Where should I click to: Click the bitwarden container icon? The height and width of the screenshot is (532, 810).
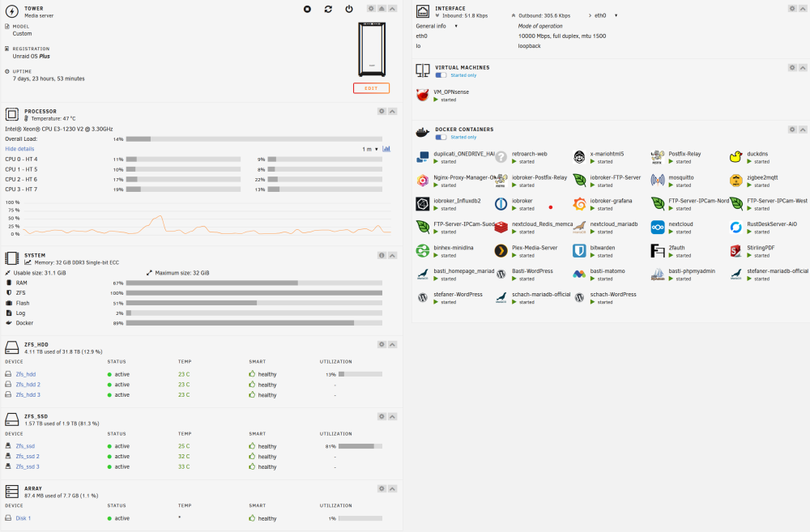(579, 251)
